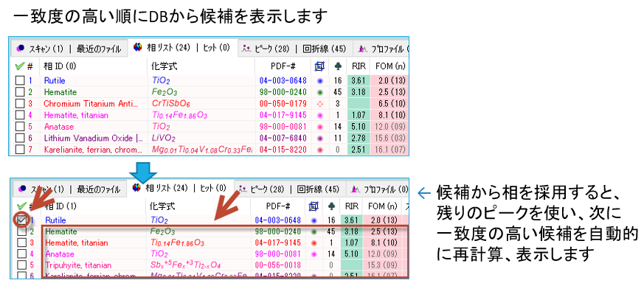Click the club symbol column header in the 相 ID (1) list
The width and height of the screenshot is (644, 283).
click(331, 206)
